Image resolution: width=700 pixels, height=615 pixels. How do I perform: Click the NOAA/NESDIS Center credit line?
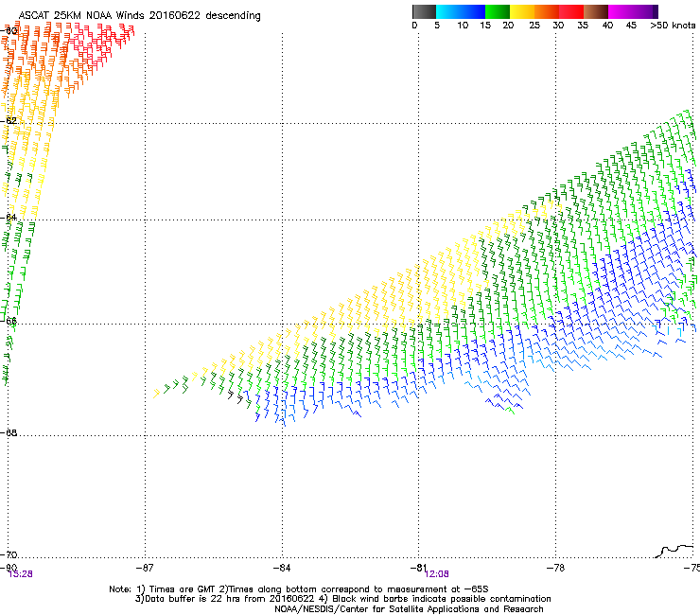[409, 609]
